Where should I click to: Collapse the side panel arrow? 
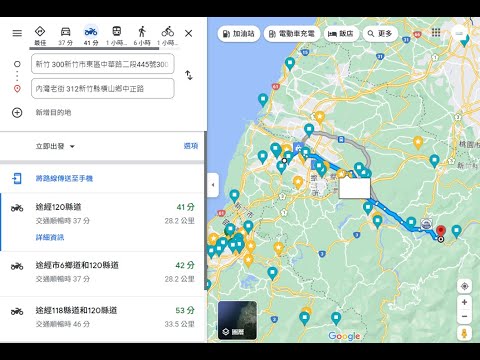213,185
